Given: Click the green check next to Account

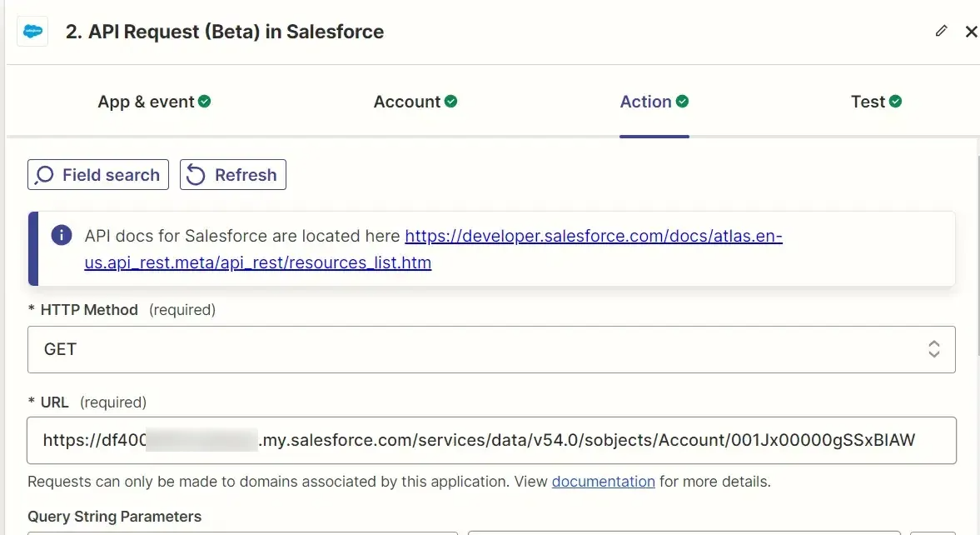Looking at the screenshot, I should pyautogui.click(x=450, y=102).
